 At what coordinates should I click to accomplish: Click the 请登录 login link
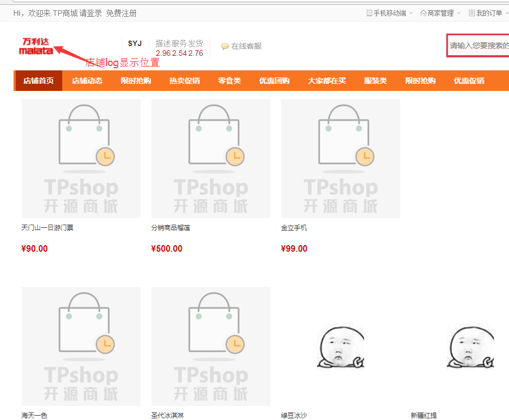pos(91,13)
